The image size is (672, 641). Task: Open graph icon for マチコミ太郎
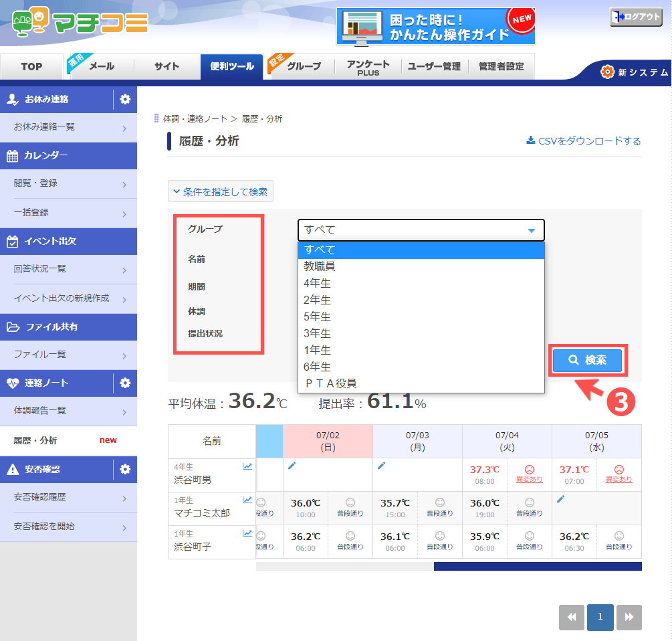[247, 500]
